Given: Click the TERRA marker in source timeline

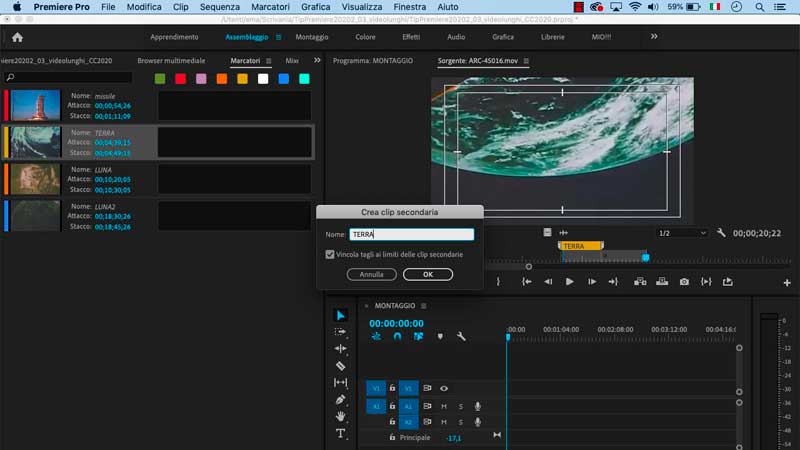Looking at the screenshot, I should pyautogui.click(x=581, y=246).
